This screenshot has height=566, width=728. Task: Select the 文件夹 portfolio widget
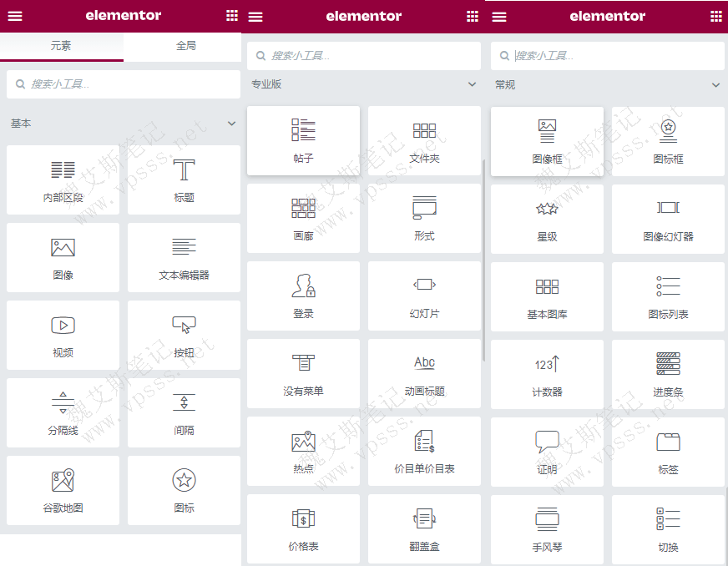424,141
